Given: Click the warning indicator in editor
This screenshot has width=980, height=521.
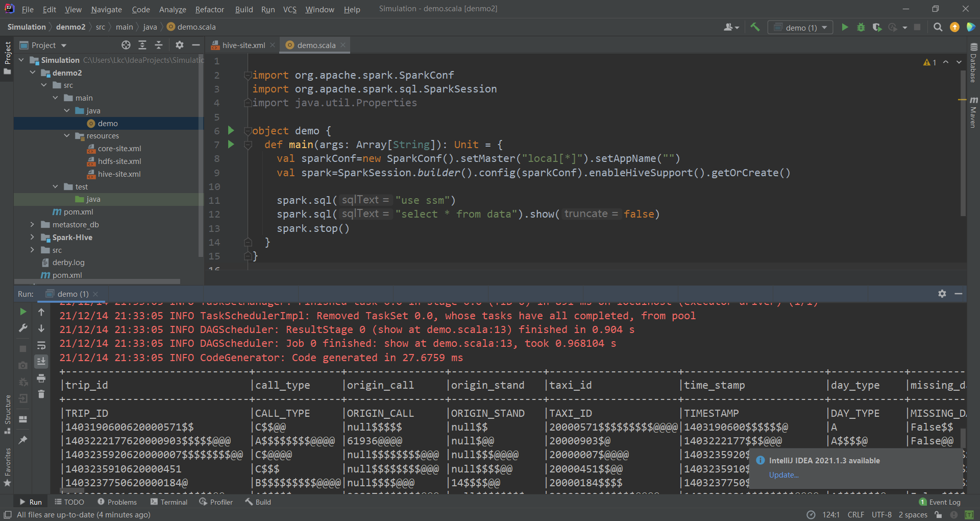Looking at the screenshot, I should click(929, 62).
